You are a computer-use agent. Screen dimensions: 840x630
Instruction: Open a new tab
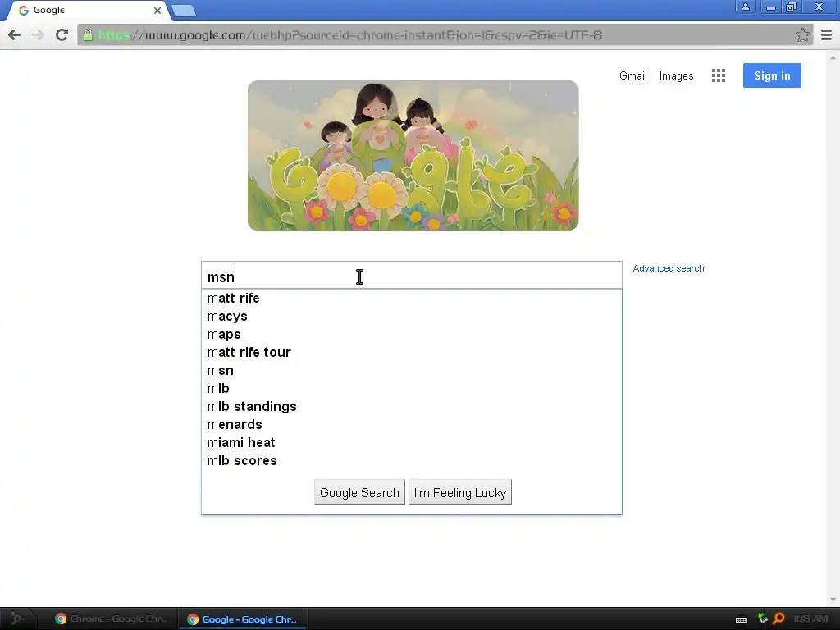coord(184,10)
